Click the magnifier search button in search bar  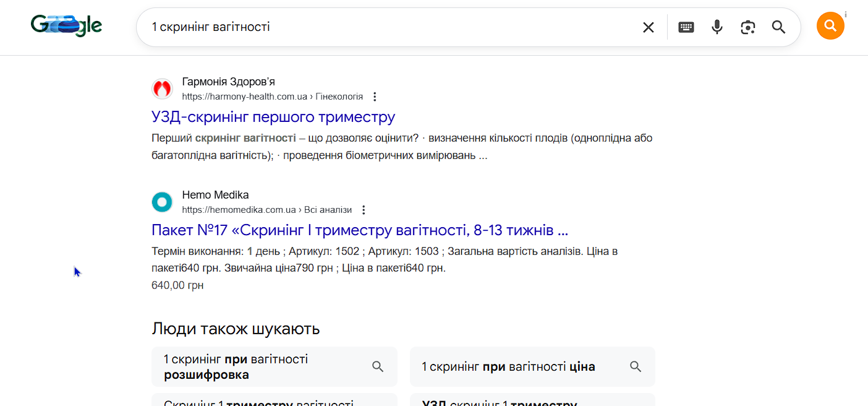(x=778, y=27)
